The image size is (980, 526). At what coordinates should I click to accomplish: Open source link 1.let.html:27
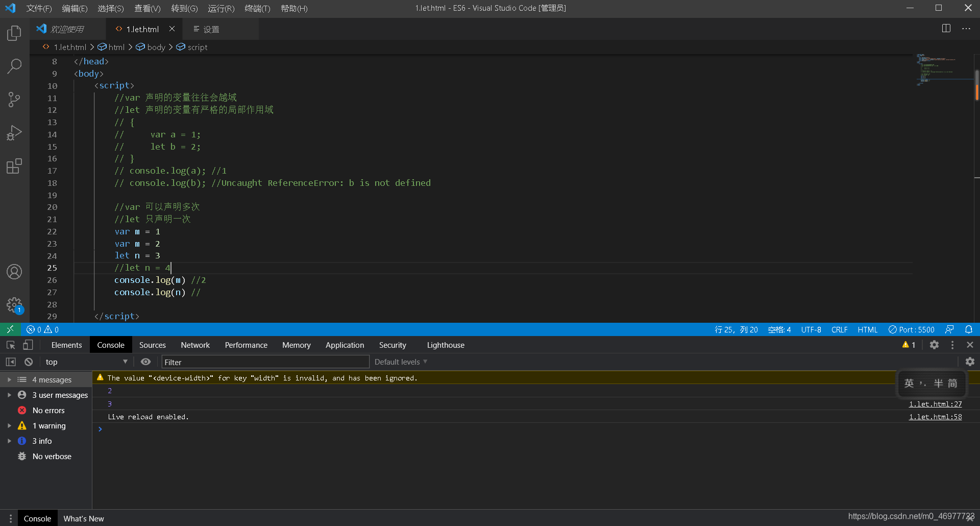tap(935, 404)
